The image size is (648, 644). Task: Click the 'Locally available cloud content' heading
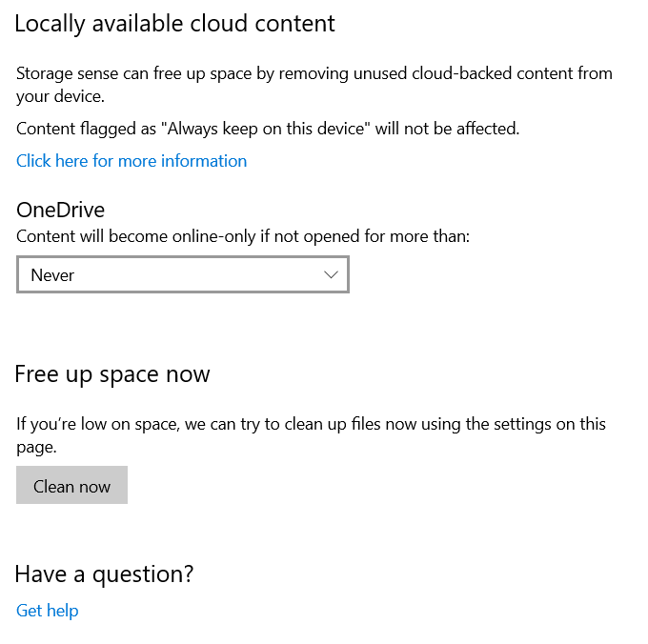point(174,24)
